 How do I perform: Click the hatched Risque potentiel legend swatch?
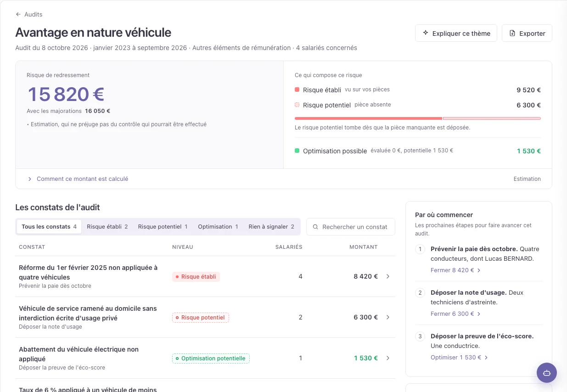(x=297, y=105)
